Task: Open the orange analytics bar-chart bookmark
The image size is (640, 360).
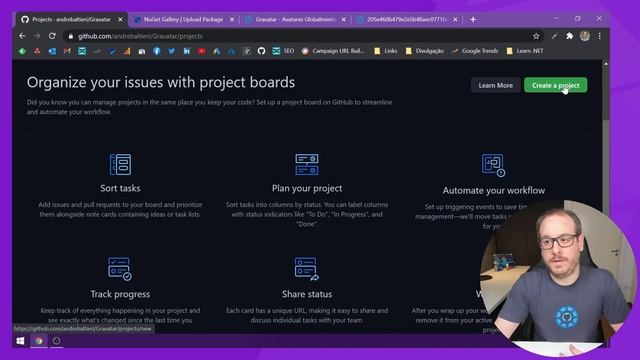Action: [x=127, y=51]
